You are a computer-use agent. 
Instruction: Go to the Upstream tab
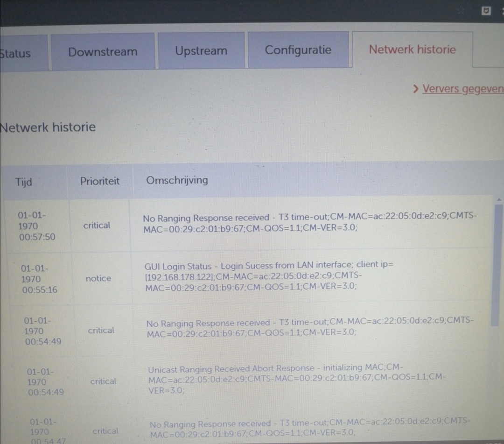pyautogui.click(x=201, y=51)
